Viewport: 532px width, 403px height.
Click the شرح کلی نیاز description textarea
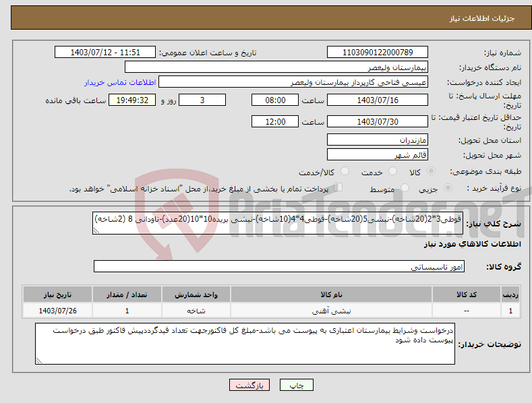(x=278, y=223)
